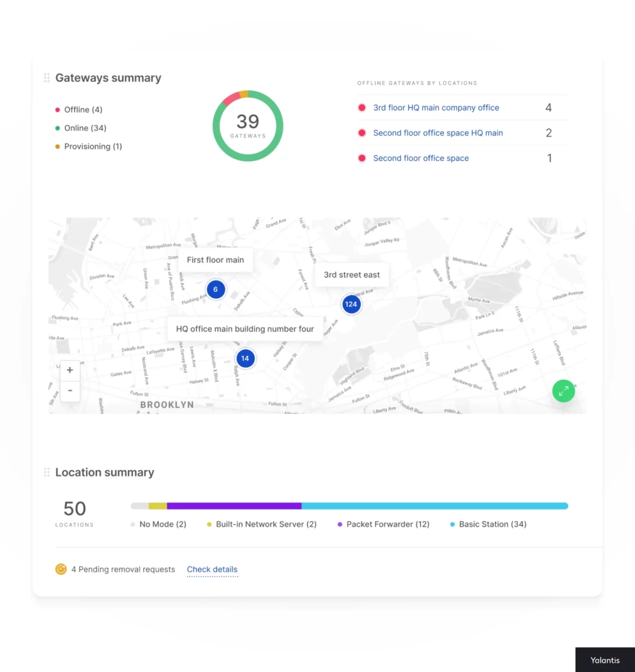This screenshot has width=635, height=672.
Task: Click the Check details link
Action: coord(212,569)
